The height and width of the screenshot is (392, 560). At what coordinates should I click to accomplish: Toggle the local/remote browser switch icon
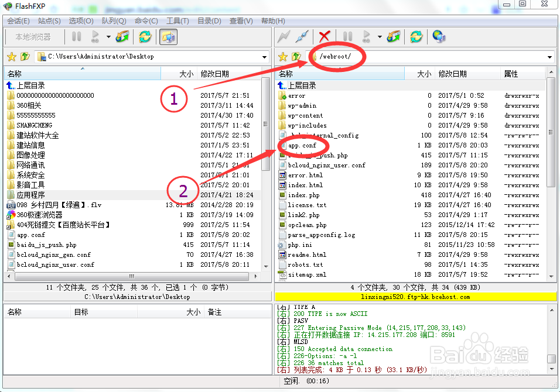pos(168,36)
